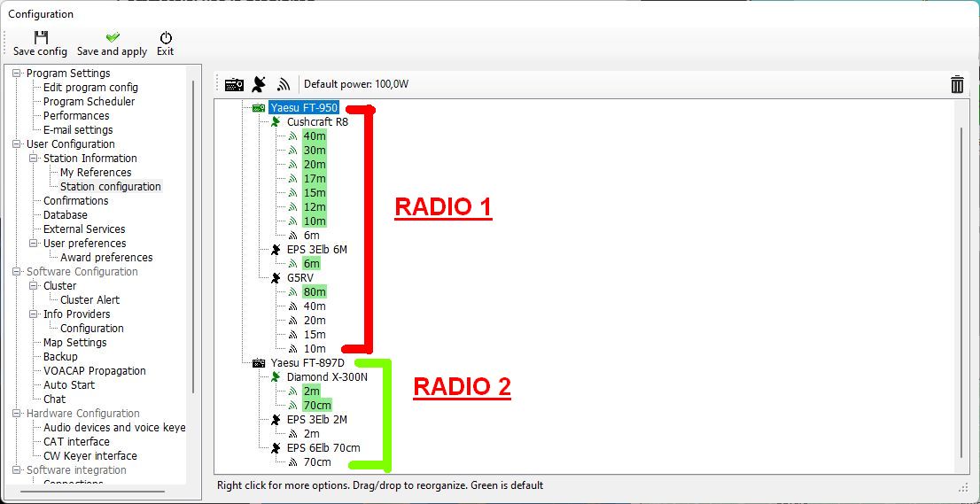Collapse the Program Settings tree node
Viewport: 980px width, 504px height.
coord(17,73)
